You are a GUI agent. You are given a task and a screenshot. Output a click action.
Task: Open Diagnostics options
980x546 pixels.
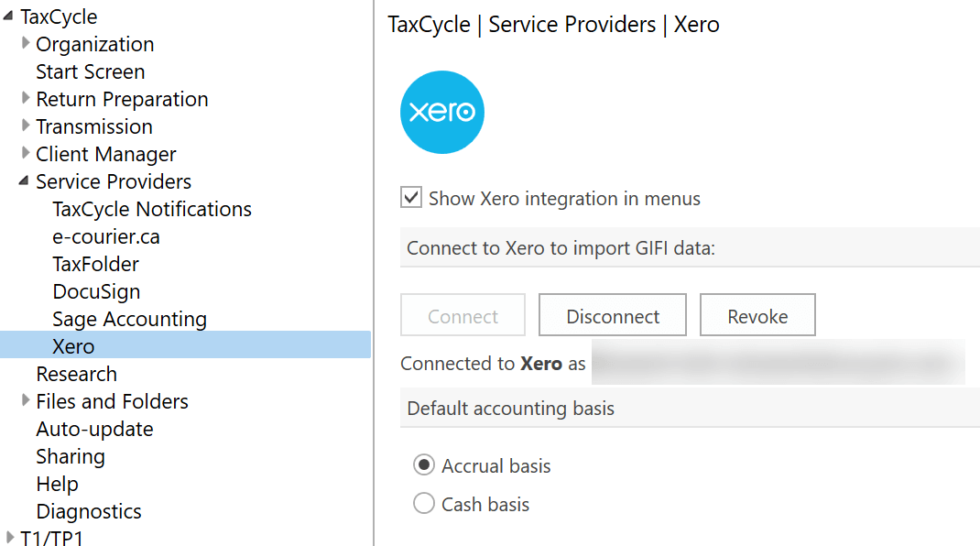click(x=89, y=511)
